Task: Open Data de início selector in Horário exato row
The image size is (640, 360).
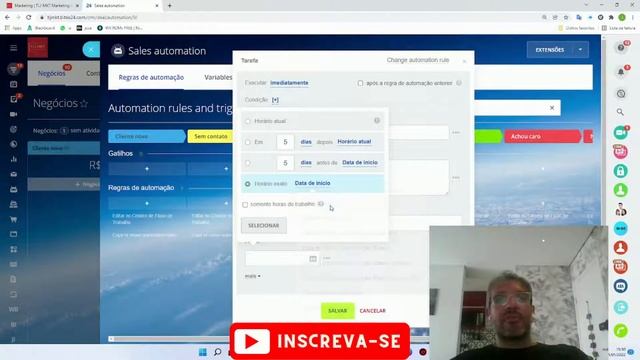Action: point(312,183)
